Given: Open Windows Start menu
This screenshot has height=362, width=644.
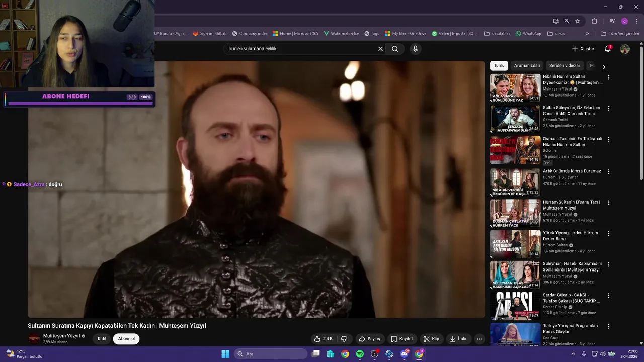Looking at the screenshot, I should (225, 354).
